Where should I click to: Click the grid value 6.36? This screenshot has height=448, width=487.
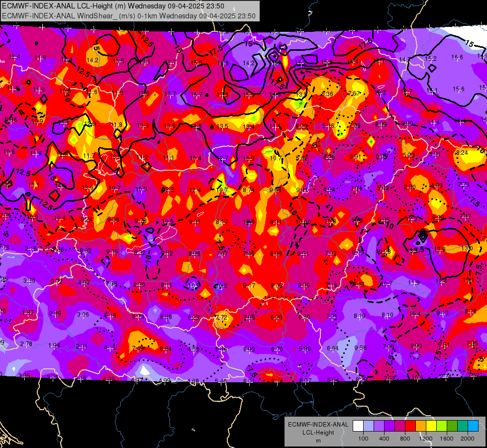click(x=327, y=94)
